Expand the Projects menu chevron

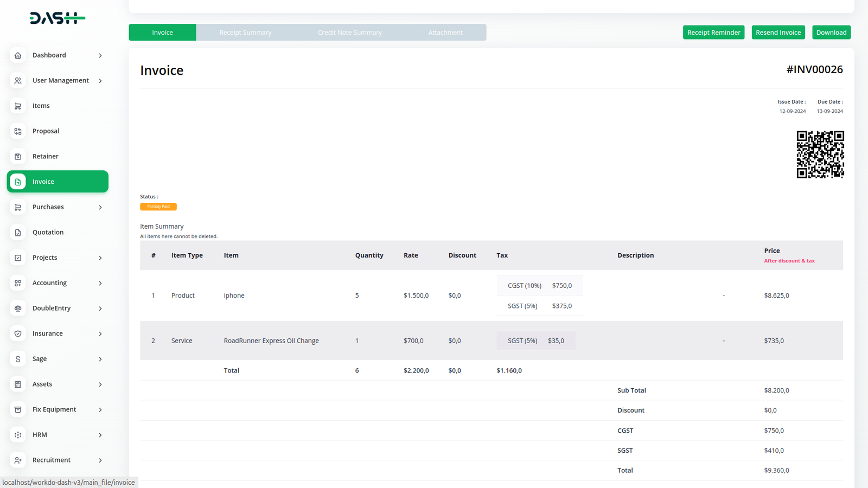coord(100,258)
